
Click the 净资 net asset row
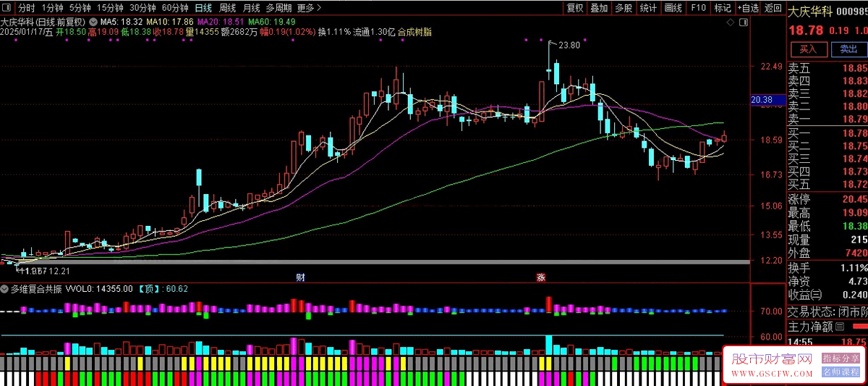[827, 281]
